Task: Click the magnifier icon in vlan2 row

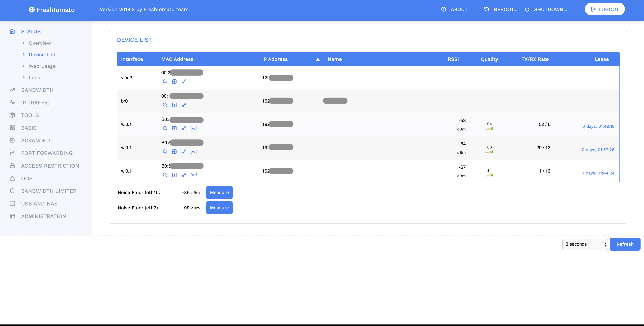Action: tap(165, 81)
